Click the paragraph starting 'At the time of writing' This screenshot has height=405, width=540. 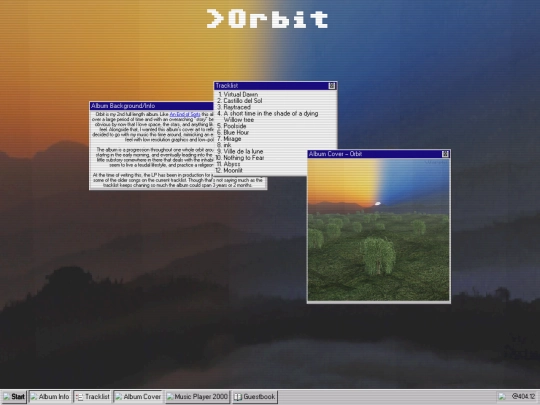(178, 180)
